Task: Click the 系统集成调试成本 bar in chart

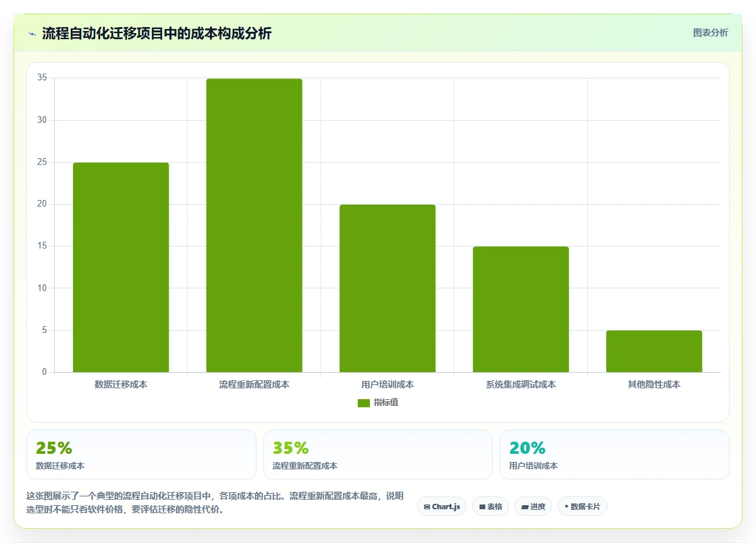Action: (520, 309)
